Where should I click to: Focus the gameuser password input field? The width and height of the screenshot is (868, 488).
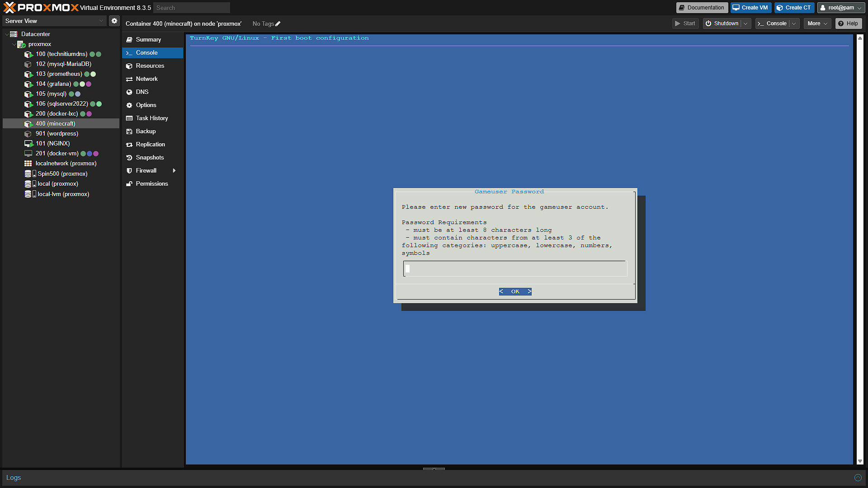[515, 269]
